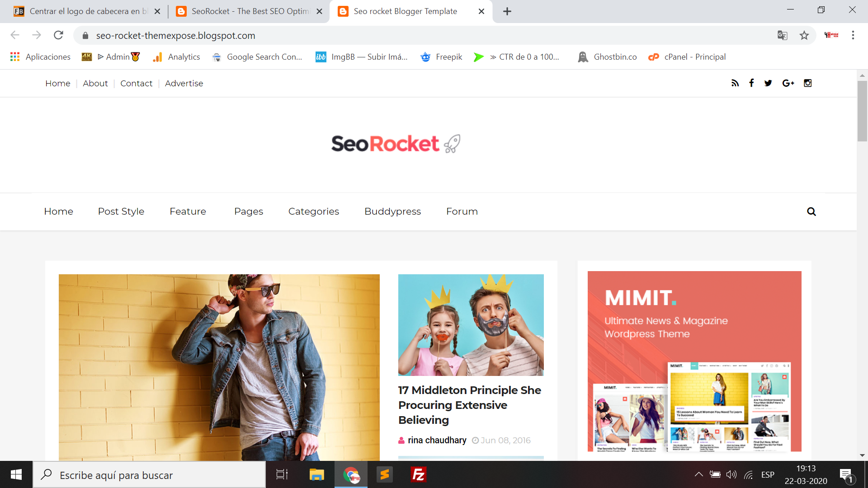
Task: Show hidden system tray icons
Action: 698,474
